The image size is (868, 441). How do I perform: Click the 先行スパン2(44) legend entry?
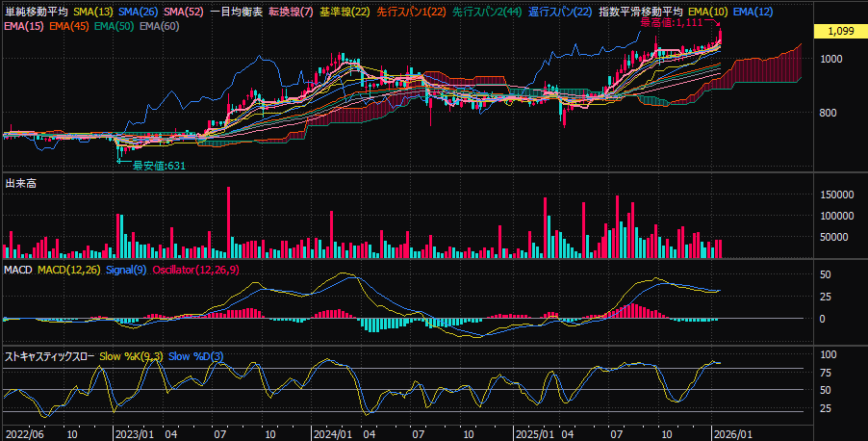click(x=487, y=12)
